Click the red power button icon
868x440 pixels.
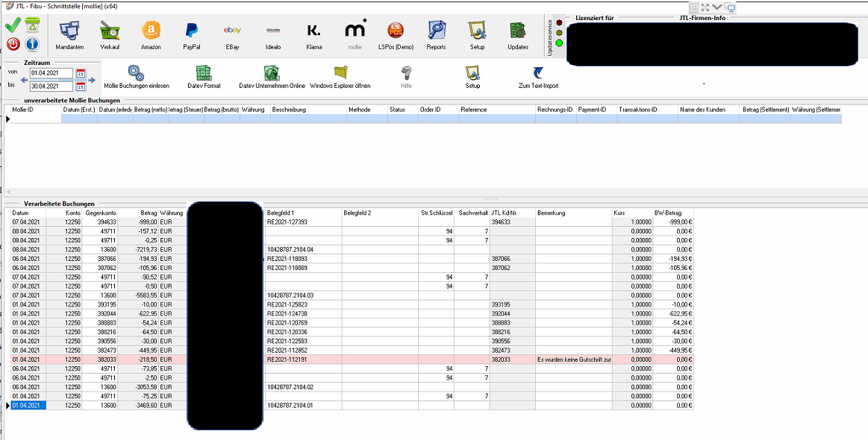(13, 44)
